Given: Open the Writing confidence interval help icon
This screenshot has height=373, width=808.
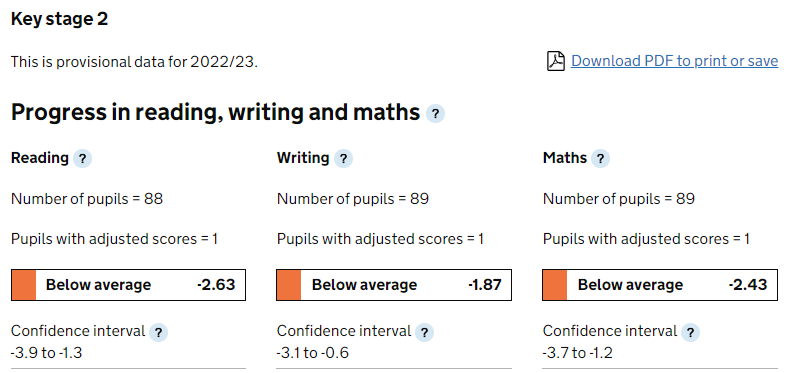Looking at the screenshot, I should (x=424, y=332).
